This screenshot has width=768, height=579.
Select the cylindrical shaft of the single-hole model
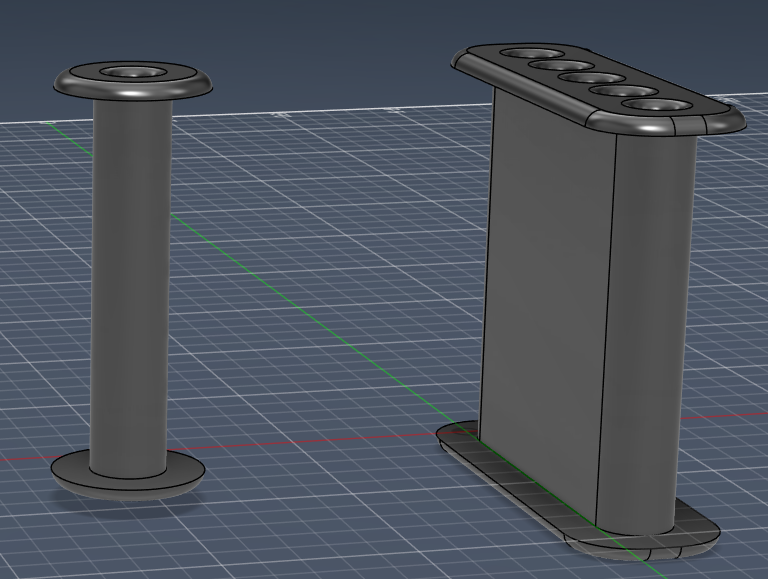(130, 289)
